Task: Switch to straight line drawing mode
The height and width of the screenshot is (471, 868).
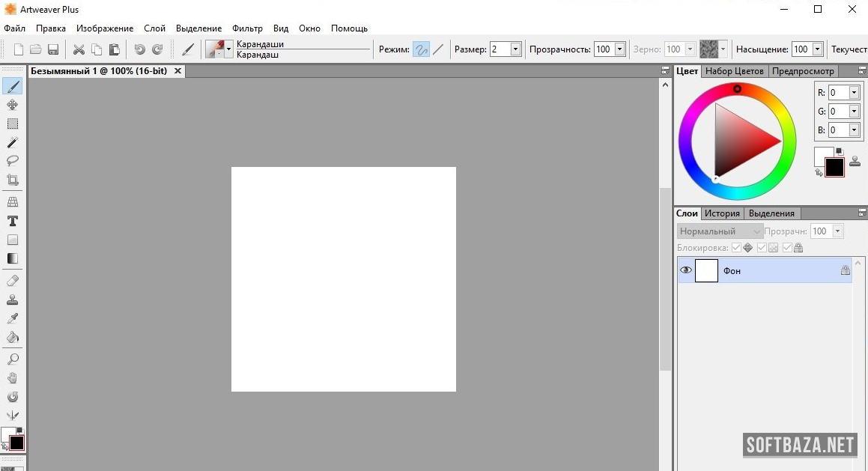Action: pos(438,49)
